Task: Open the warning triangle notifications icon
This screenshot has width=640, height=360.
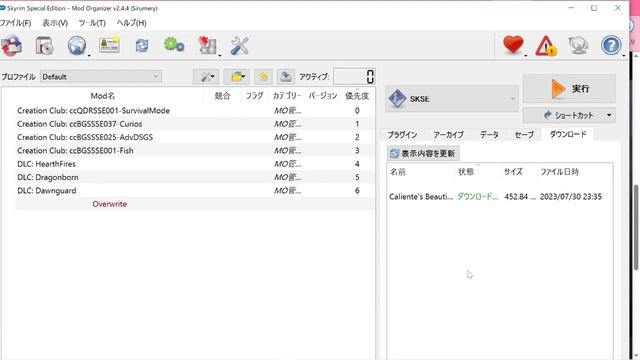Action: point(546,45)
